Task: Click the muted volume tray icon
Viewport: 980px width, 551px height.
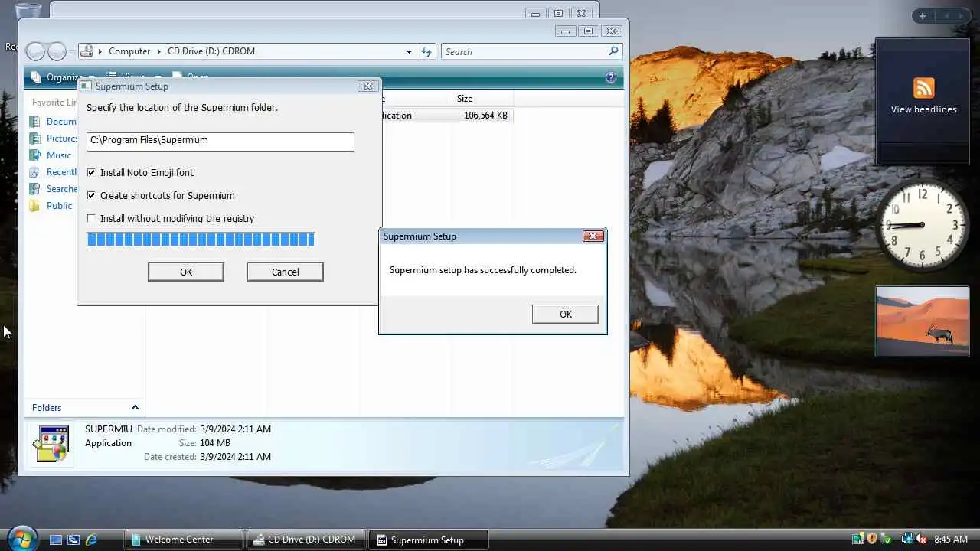Action: (x=920, y=540)
